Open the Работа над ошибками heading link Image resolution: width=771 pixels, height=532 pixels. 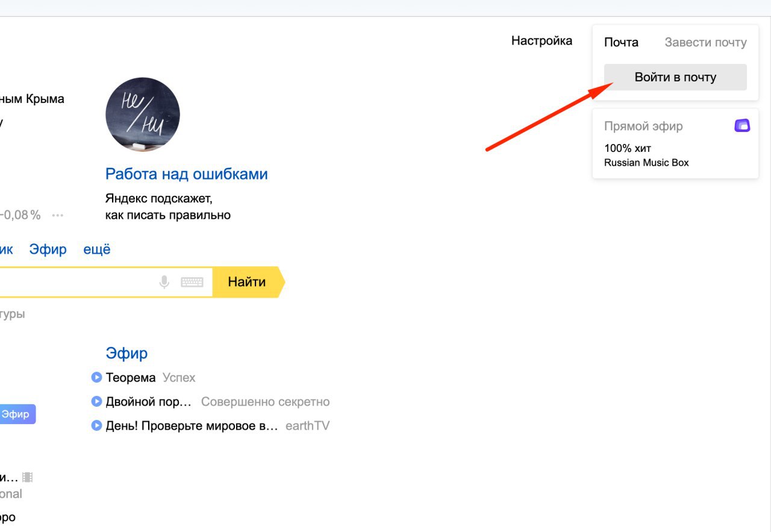[187, 174]
